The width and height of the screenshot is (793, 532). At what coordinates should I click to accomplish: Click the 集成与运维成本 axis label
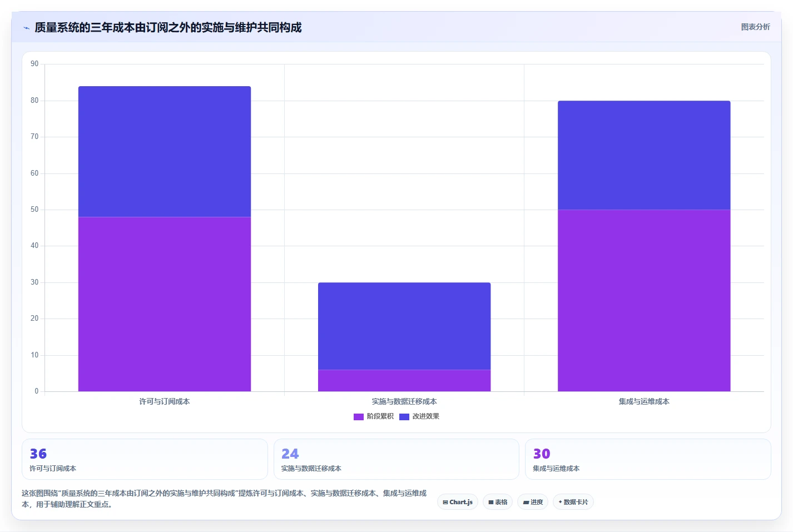(644, 401)
